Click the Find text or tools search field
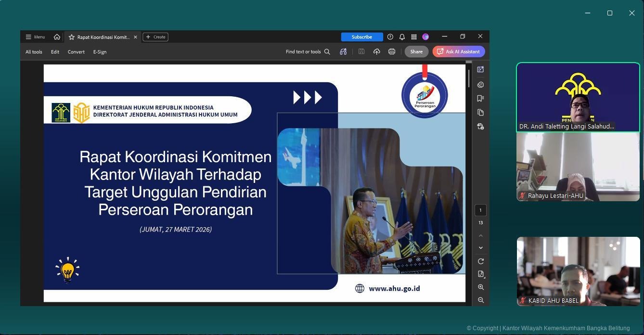The width and height of the screenshot is (644, 335). point(307,52)
